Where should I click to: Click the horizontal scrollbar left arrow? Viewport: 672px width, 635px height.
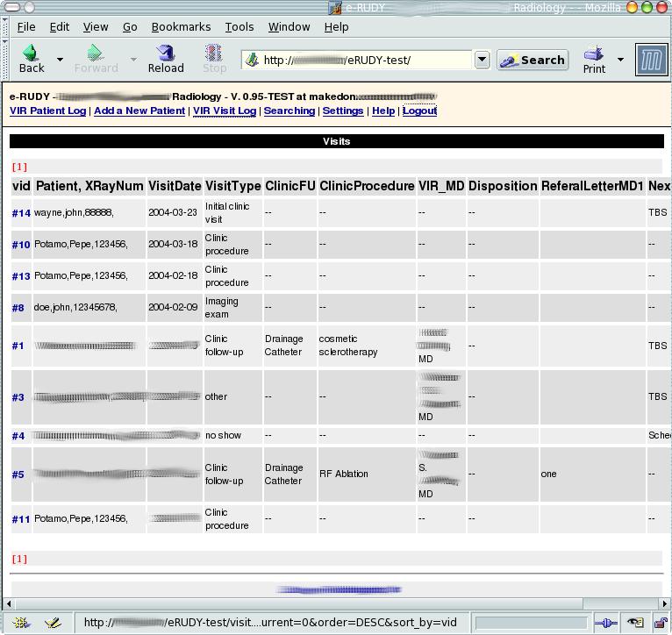click(x=9, y=603)
